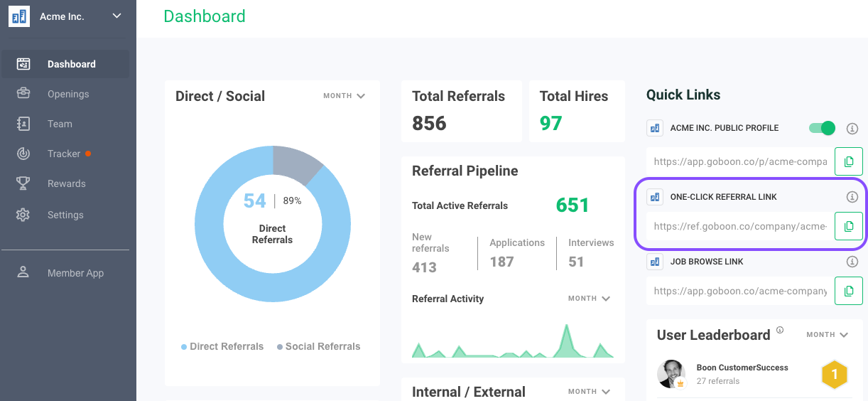Click the 27 referrals text
The width and height of the screenshot is (868, 401).
pyautogui.click(x=718, y=381)
